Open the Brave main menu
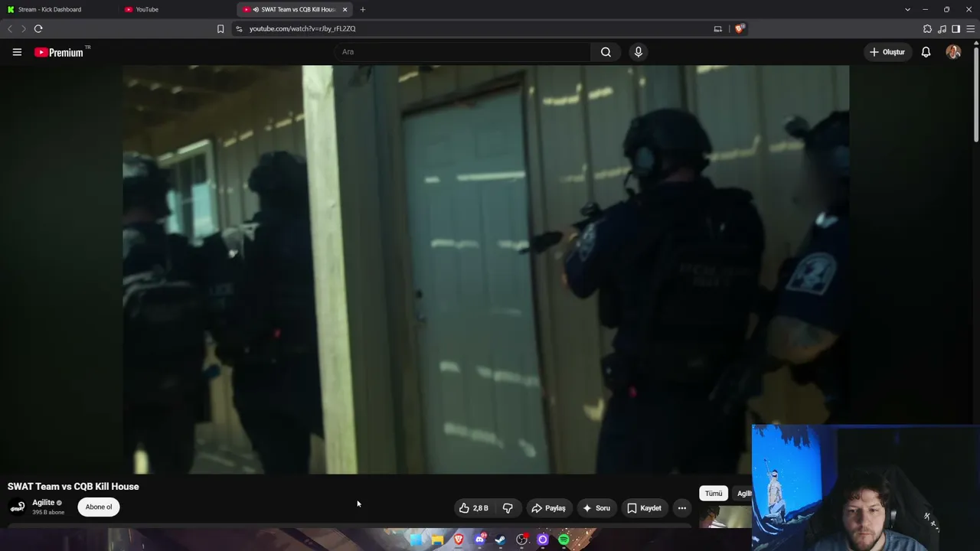Viewport: 980px width, 551px height. (x=970, y=29)
